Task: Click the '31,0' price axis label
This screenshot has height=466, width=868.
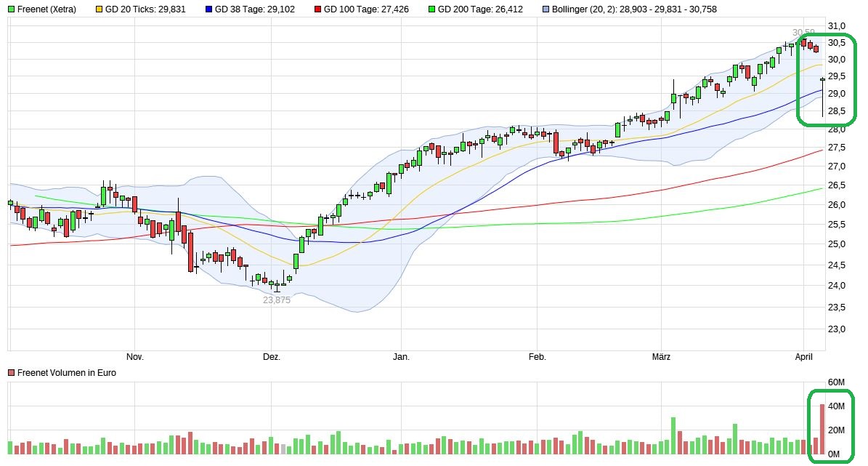Action: 837,26
